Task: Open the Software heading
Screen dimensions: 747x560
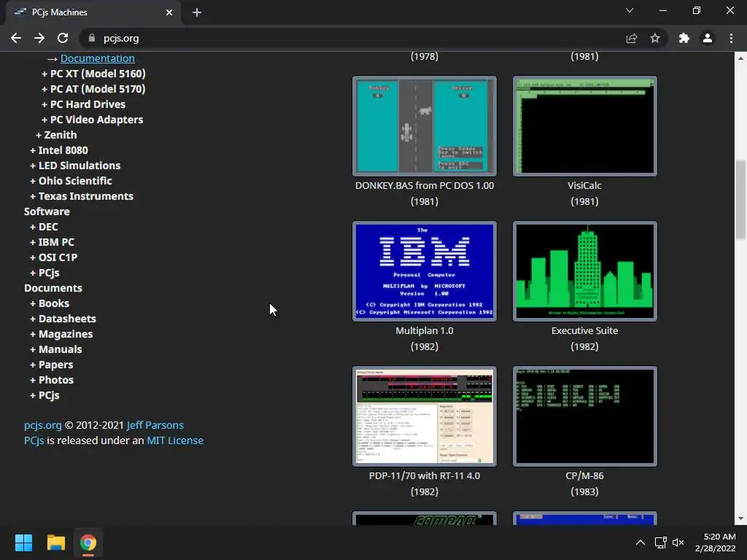Action: click(x=47, y=211)
